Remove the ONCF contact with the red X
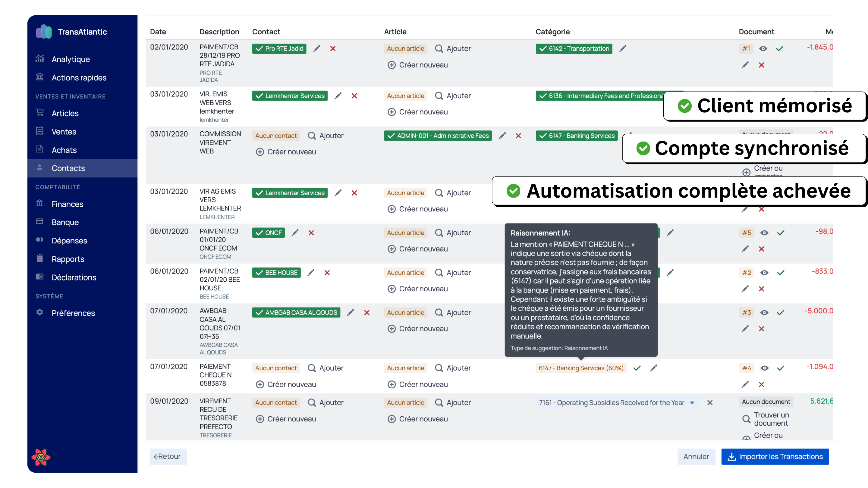The image size is (868, 488). (x=311, y=233)
